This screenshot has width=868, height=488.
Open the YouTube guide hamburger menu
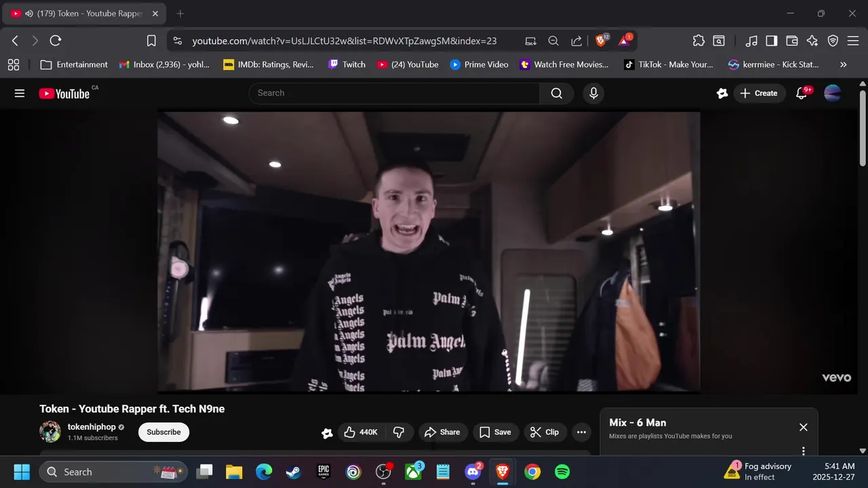[20, 94]
